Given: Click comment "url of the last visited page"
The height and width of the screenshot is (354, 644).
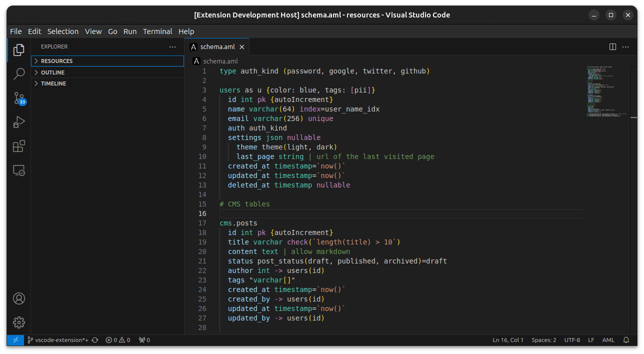Looking at the screenshot, I should click(375, 156).
